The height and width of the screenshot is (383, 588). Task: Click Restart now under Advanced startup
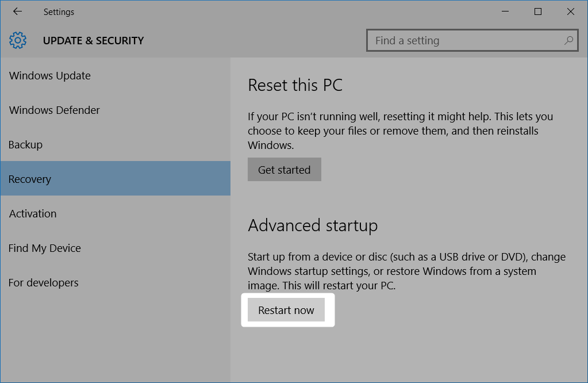[x=286, y=310]
